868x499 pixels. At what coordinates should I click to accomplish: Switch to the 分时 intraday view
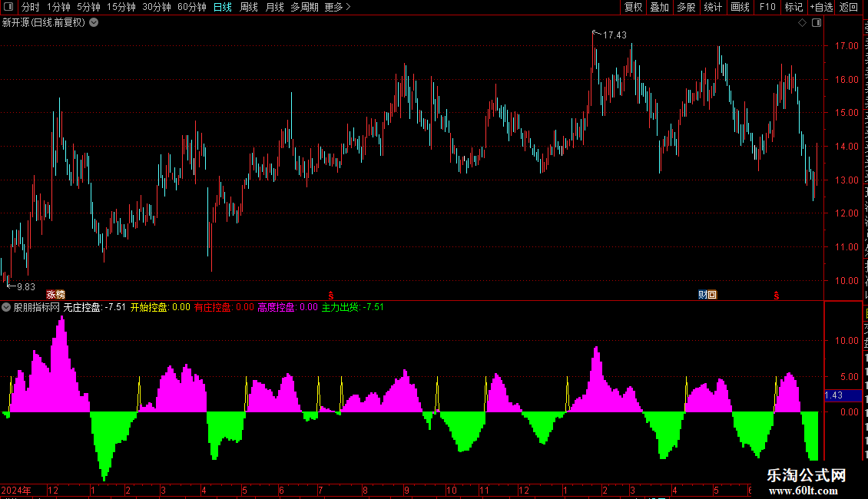pyautogui.click(x=31, y=7)
